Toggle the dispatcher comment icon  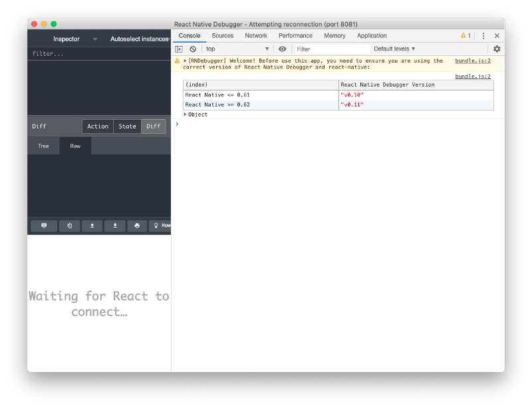(x=43, y=226)
